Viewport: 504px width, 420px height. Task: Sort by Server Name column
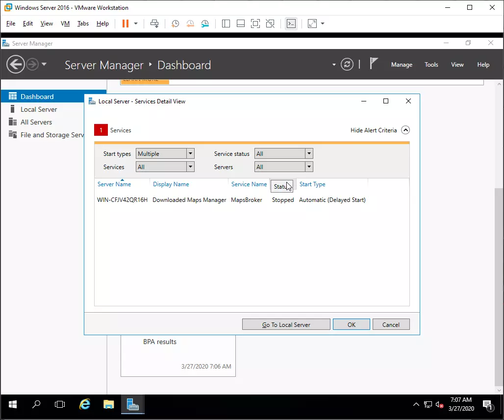point(114,184)
